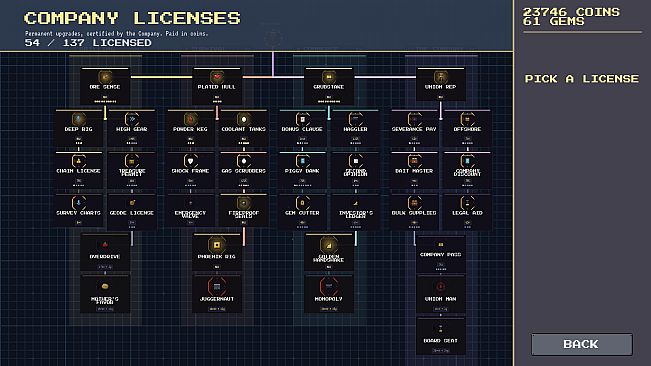Click the Union Man name label
651x366 pixels.
pos(441,299)
